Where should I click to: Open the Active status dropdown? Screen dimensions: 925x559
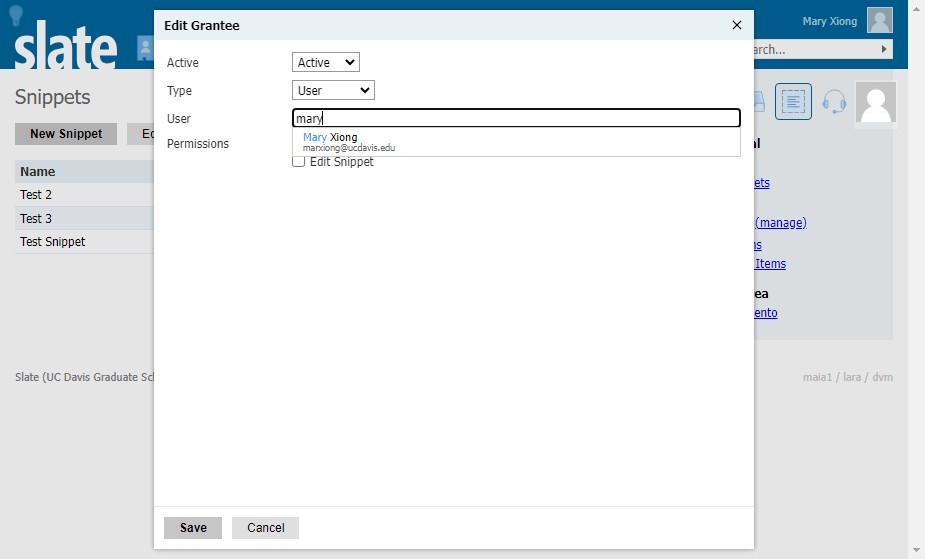click(326, 63)
